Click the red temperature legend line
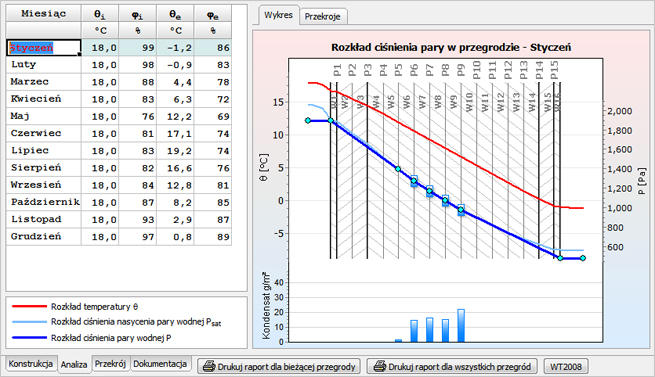This screenshot has height=377, width=655. tap(29, 306)
